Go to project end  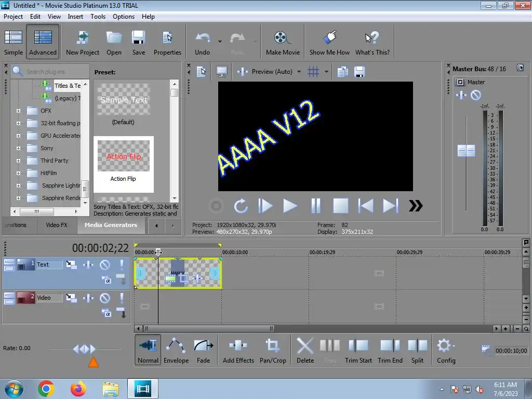[x=391, y=206]
